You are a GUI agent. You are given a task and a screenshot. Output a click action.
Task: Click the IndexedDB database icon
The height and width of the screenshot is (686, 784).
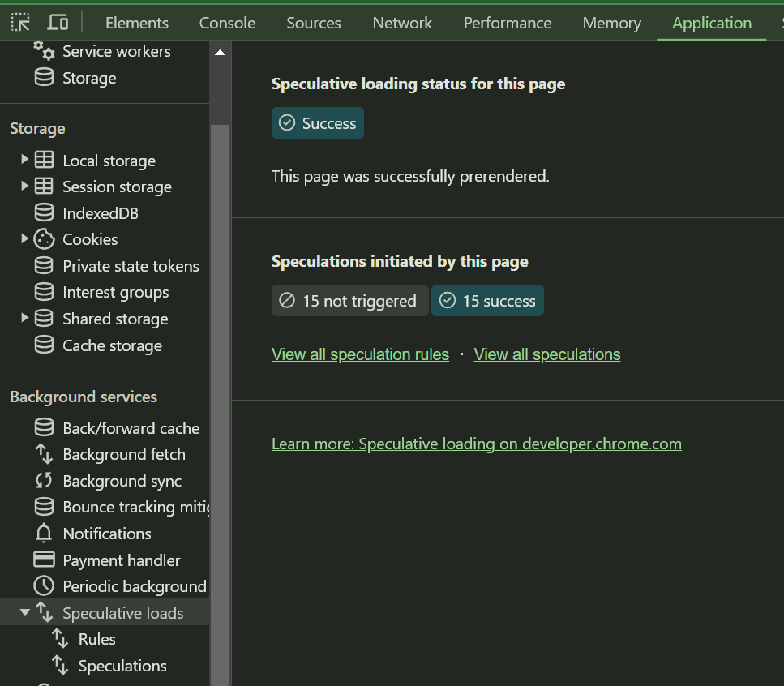point(44,213)
